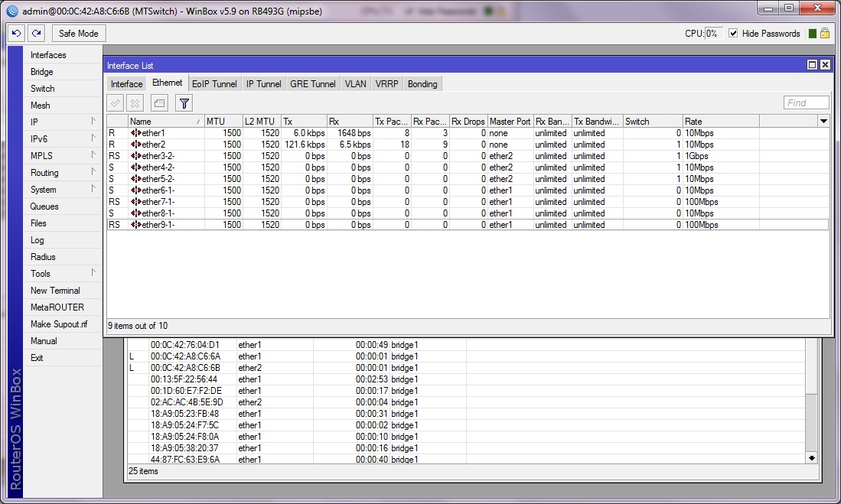The width and height of the screenshot is (841, 504).
Task: Open the Switch menu
Action: pyautogui.click(x=62, y=89)
